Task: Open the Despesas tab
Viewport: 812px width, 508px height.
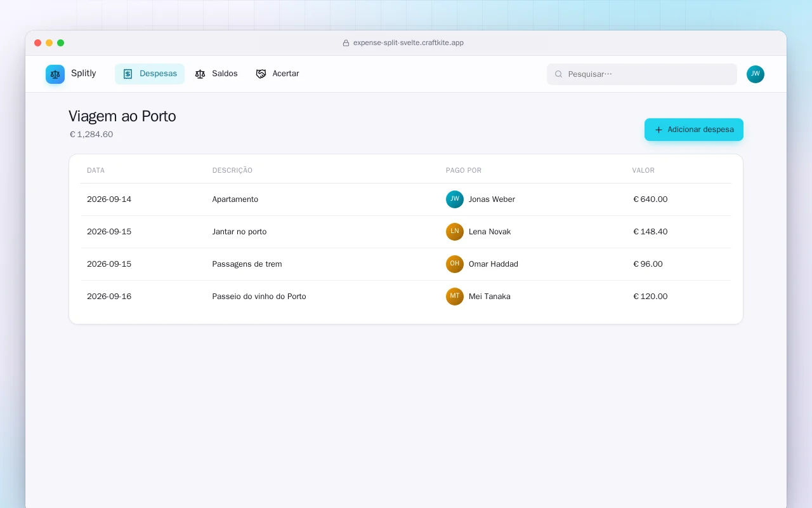Action: coord(150,74)
